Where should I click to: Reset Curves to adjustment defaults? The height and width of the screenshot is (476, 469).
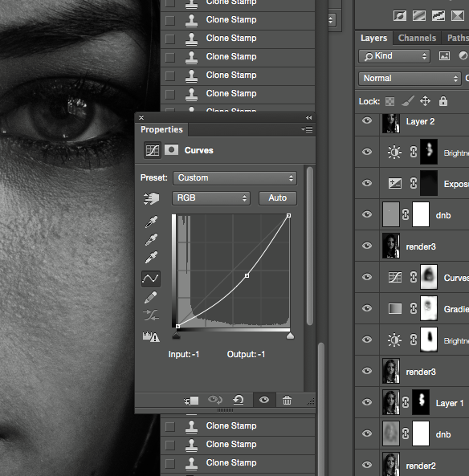click(239, 400)
